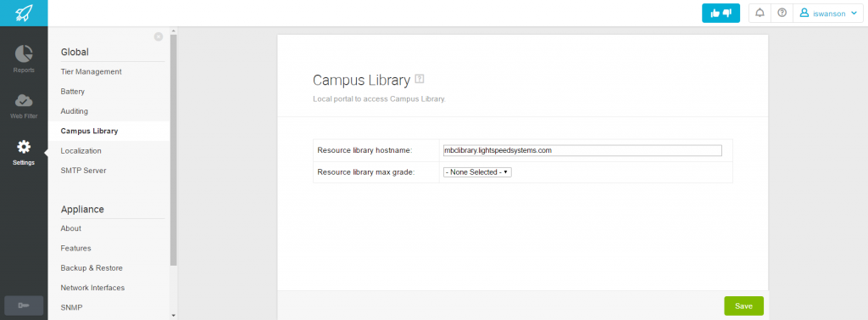Viewport: 868px width, 320px height.
Task: Click the settings menu scrollbar thumb
Action: (x=174, y=149)
